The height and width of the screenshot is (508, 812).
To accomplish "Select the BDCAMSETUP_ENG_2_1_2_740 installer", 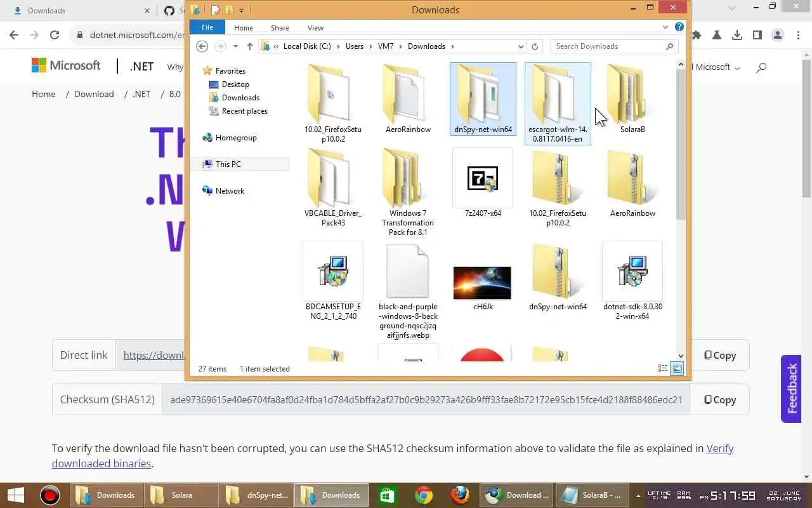I will pos(333,281).
